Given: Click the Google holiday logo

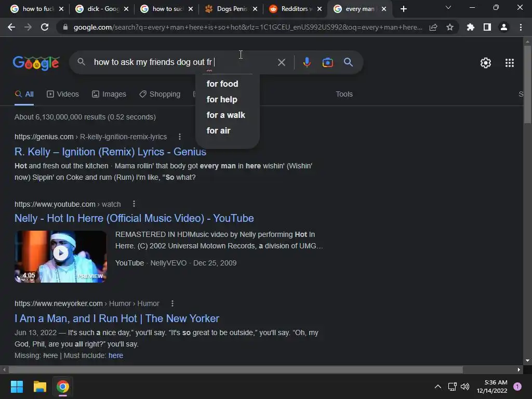Looking at the screenshot, I should coord(36,63).
